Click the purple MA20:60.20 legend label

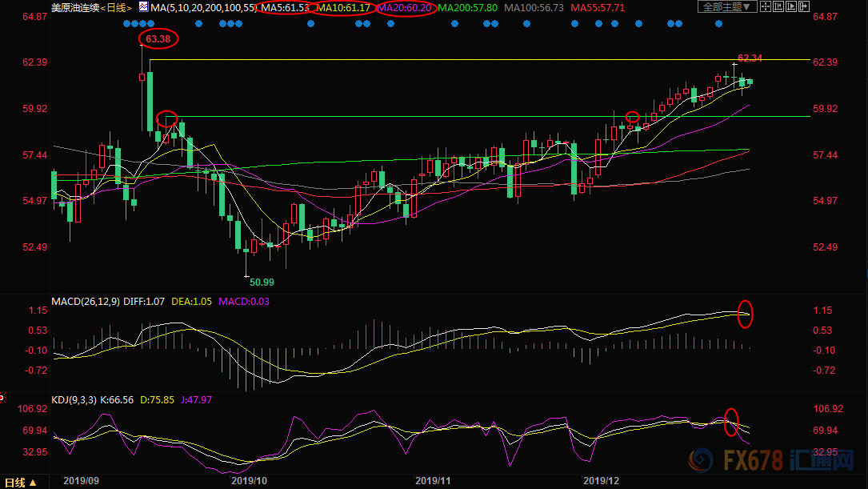pos(406,7)
